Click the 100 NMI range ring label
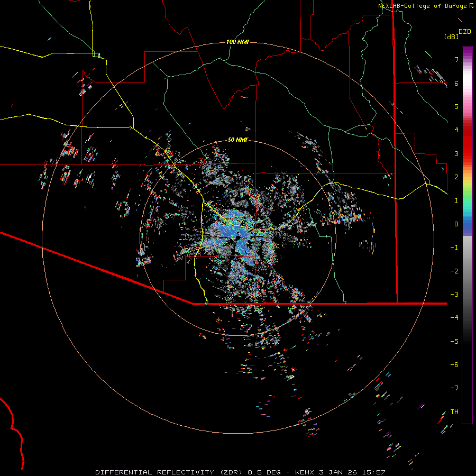Image resolution: width=476 pixels, height=476 pixels. pyautogui.click(x=237, y=42)
